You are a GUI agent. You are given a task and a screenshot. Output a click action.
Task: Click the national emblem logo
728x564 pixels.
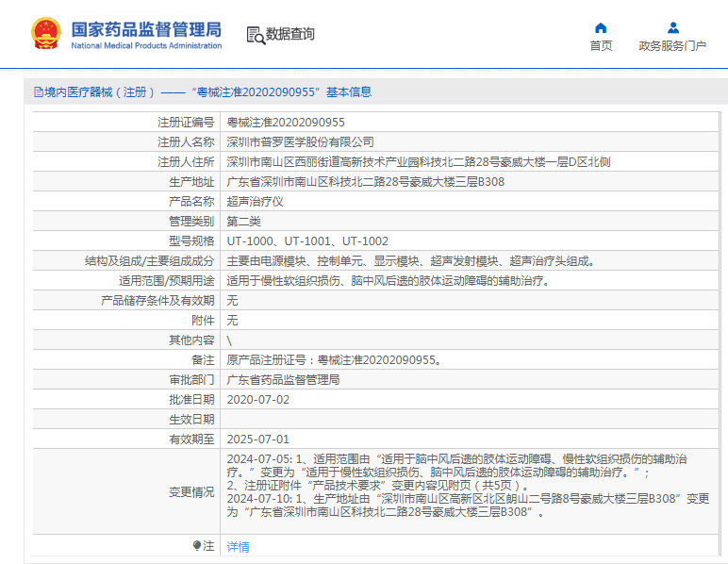[46, 33]
